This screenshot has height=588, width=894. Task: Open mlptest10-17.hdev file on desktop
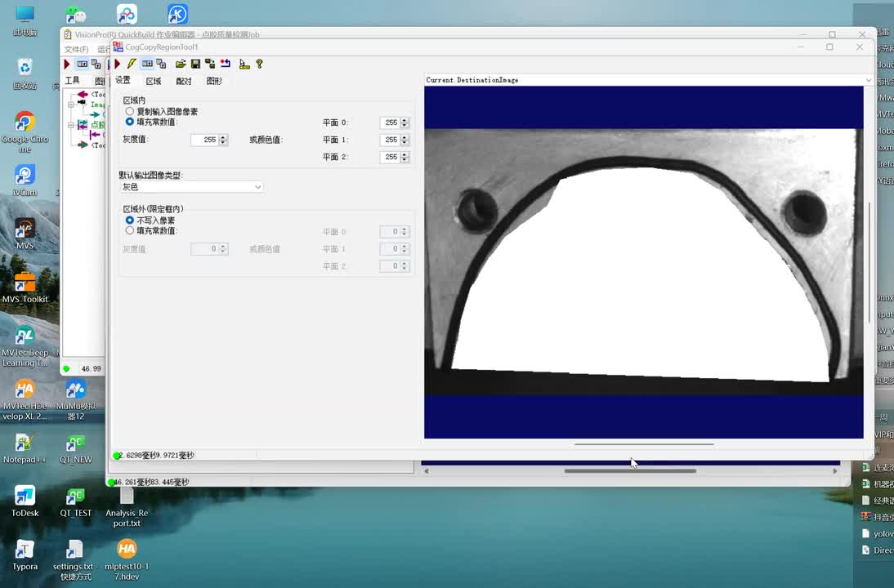click(x=127, y=560)
